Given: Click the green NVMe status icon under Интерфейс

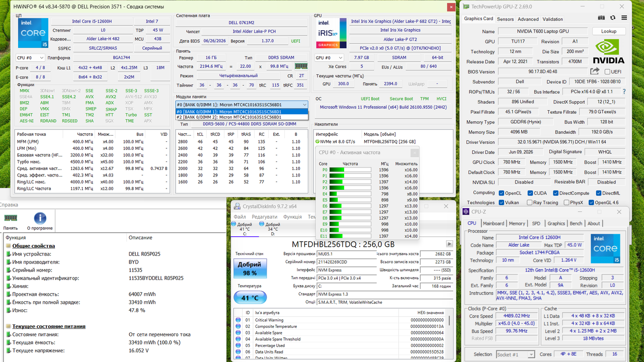Looking at the screenshot, I should (x=316, y=142).
